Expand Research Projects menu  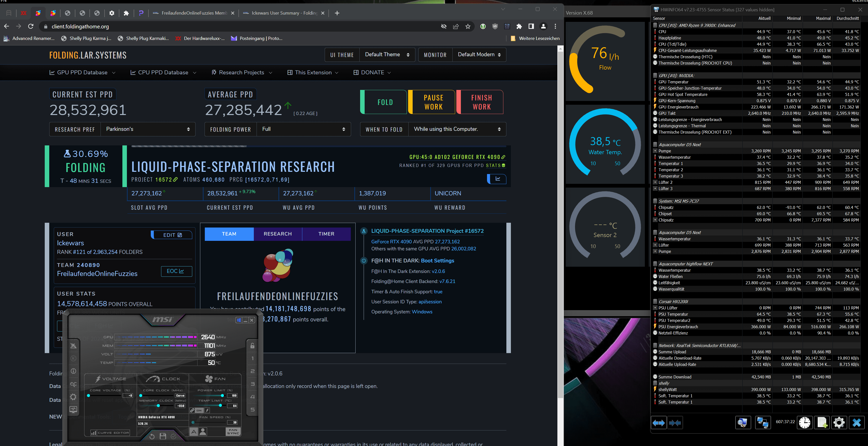click(242, 72)
